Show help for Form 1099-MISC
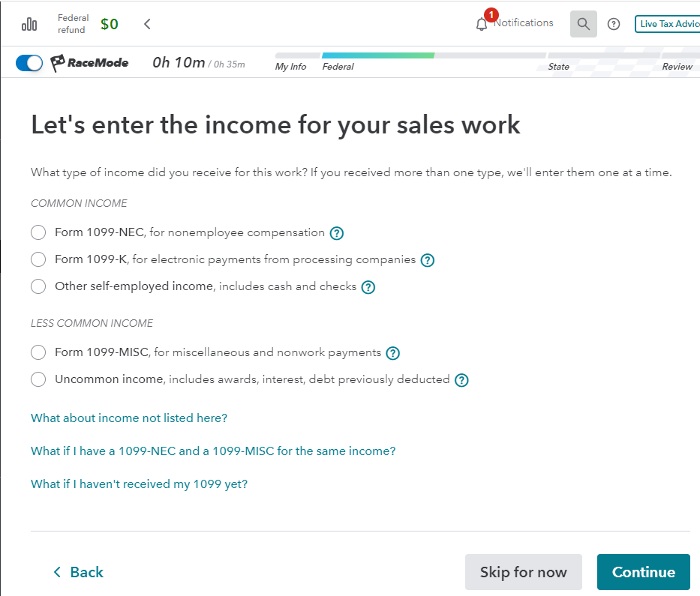This screenshot has width=700, height=596. [x=392, y=353]
